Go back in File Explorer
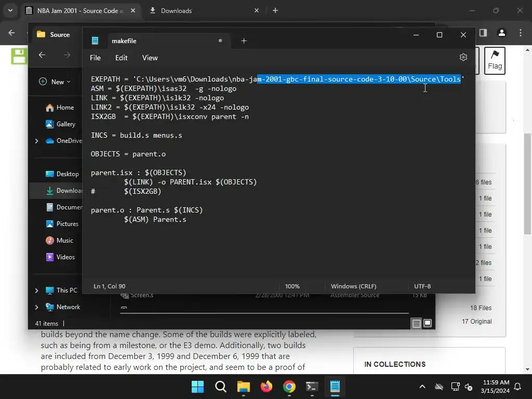The height and width of the screenshot is (399, 532). 42,55
